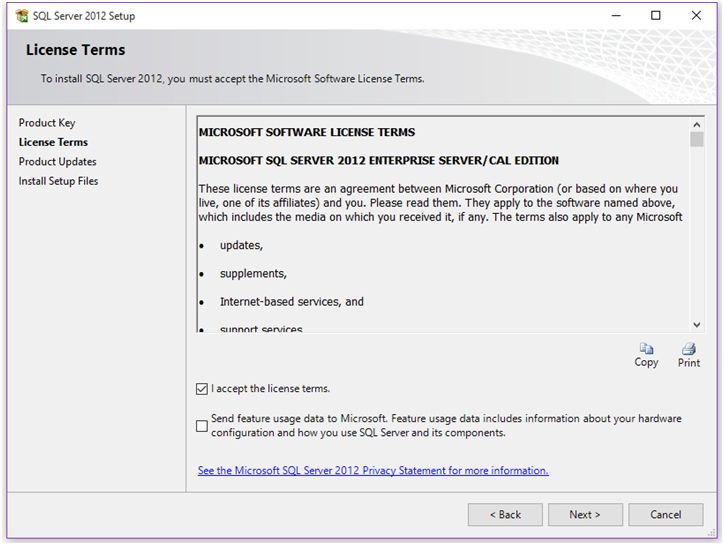Cancel the SQL Server setup
Screen dimensions: 724x545
point(665,515)
